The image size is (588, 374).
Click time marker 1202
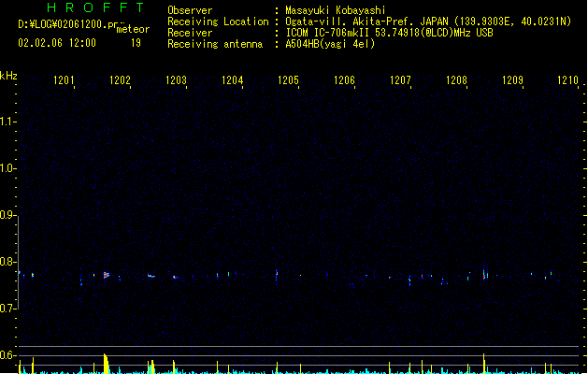click(120, 79)
